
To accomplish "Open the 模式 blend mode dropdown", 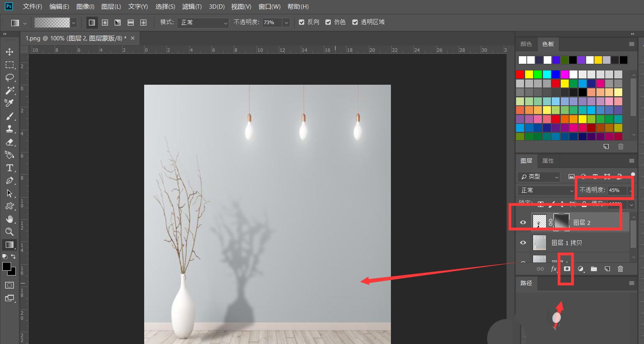I will pos(203,23).
